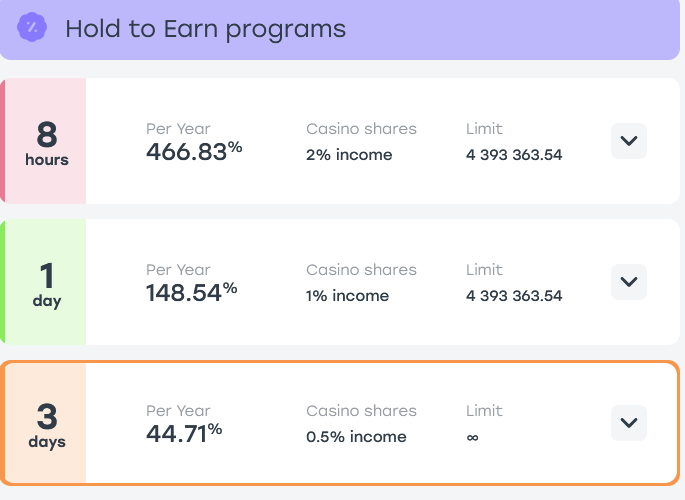Click the Limit label in 1 day card
This screenshot has width=685, height=500.
[x=484, y=270]
